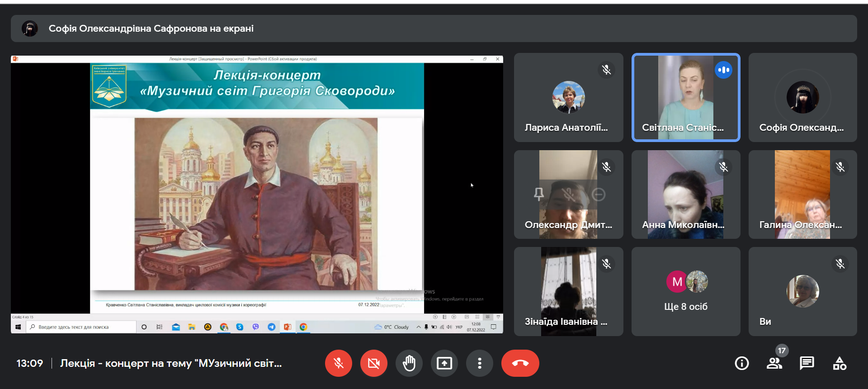This screenshot has width=868, height=389.
Task: Leave the call with red hang-up button
Action: (520, 363)
